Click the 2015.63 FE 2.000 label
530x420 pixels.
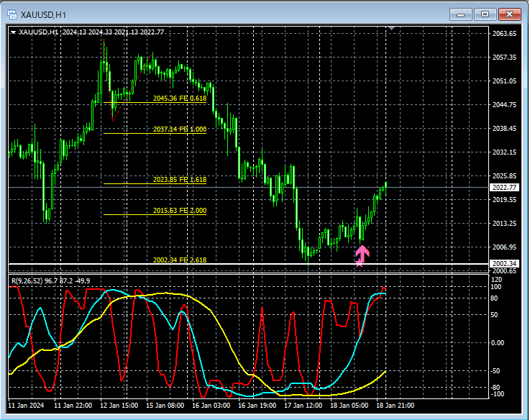pyautogui.click(x=180, y=210)
